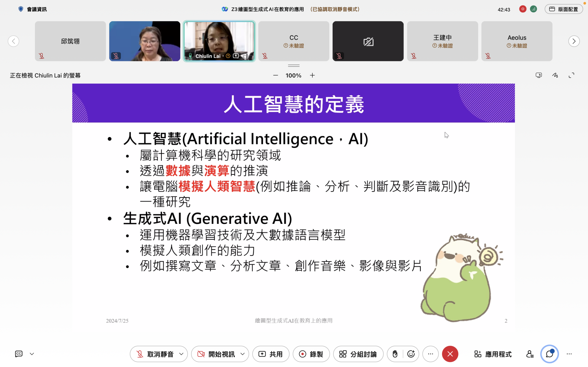Screen dimensions: 588x367
Task: Open 分組討論 breakout sessions
Action: coord(358,354)
